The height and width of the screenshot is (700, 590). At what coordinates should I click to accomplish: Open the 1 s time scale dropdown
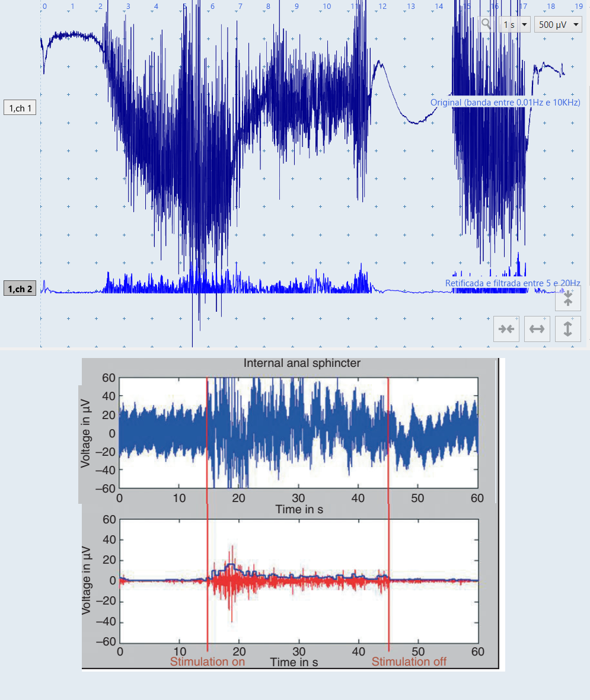pyautogui.click(x=515, y=24)
